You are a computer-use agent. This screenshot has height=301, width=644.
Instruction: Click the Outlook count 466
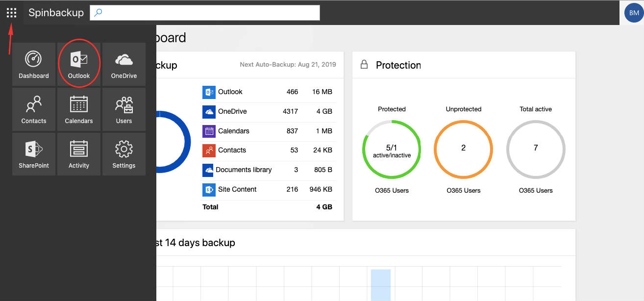point(292,92)
